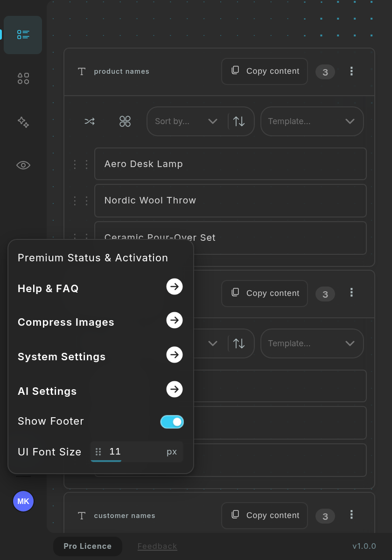This screenshot has height=560, width=392.
Task: Open the System Settings menu item
Action: 62,357
